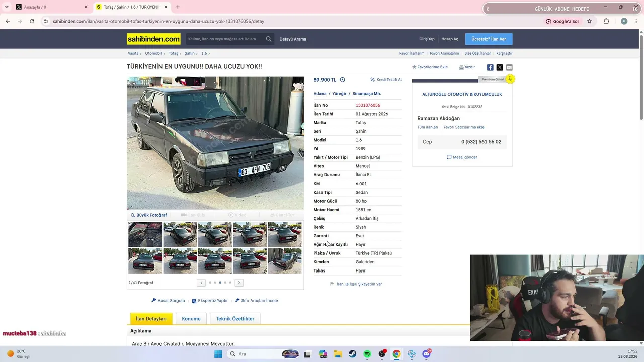Share the listing by email icon
Screen dimensions: 644x362
click(x=509, y=67)
